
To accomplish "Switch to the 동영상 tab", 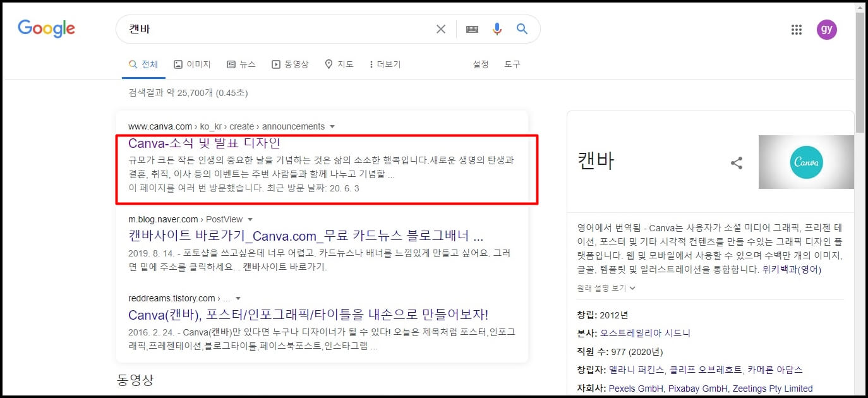I will point(290,64).
